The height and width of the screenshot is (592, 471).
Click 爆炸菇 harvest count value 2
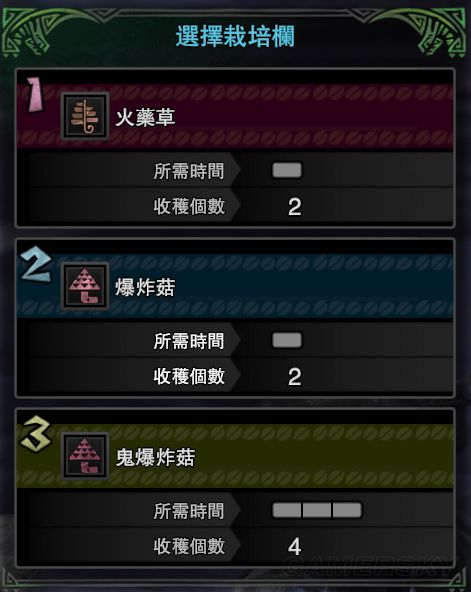[x=295, y=376]
